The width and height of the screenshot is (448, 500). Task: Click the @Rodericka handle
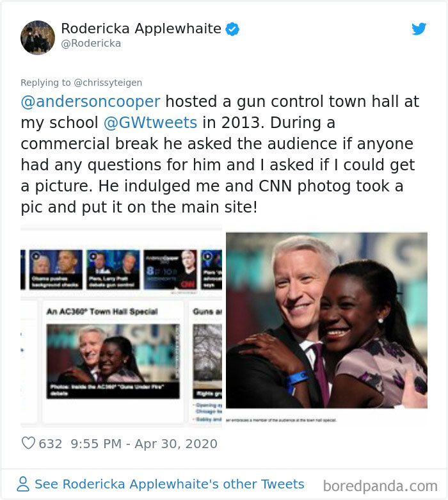point(91,44)
